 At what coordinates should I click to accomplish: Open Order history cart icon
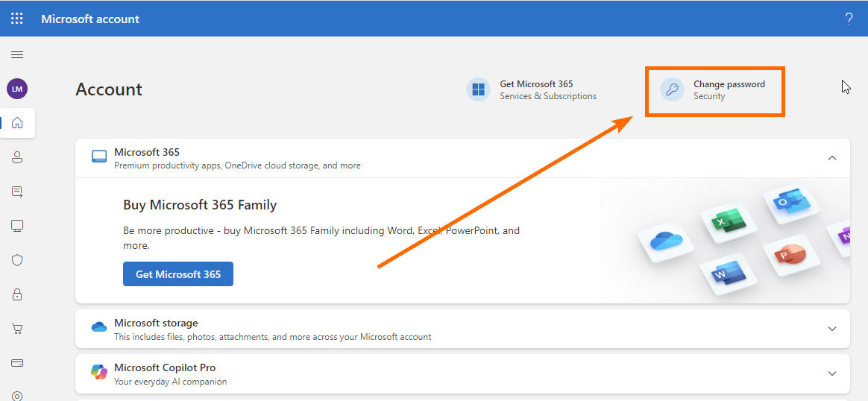pos(17,329)
